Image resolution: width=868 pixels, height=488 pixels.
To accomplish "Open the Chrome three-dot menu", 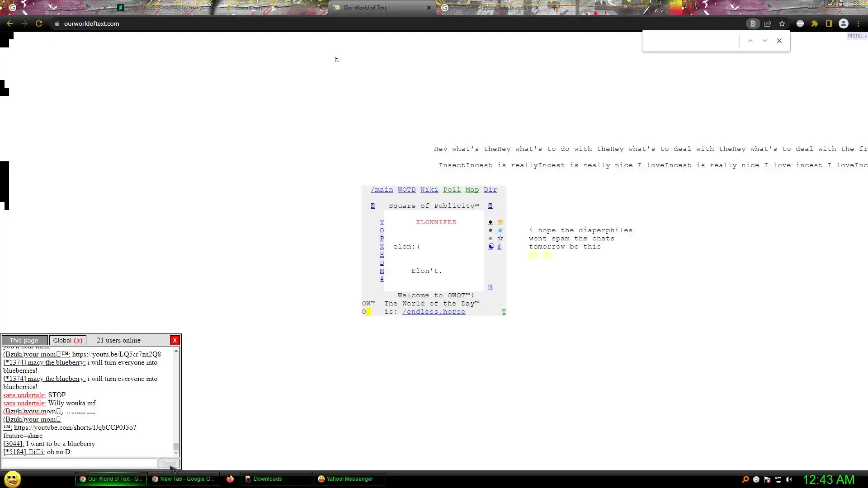I will tap(858, 23).
